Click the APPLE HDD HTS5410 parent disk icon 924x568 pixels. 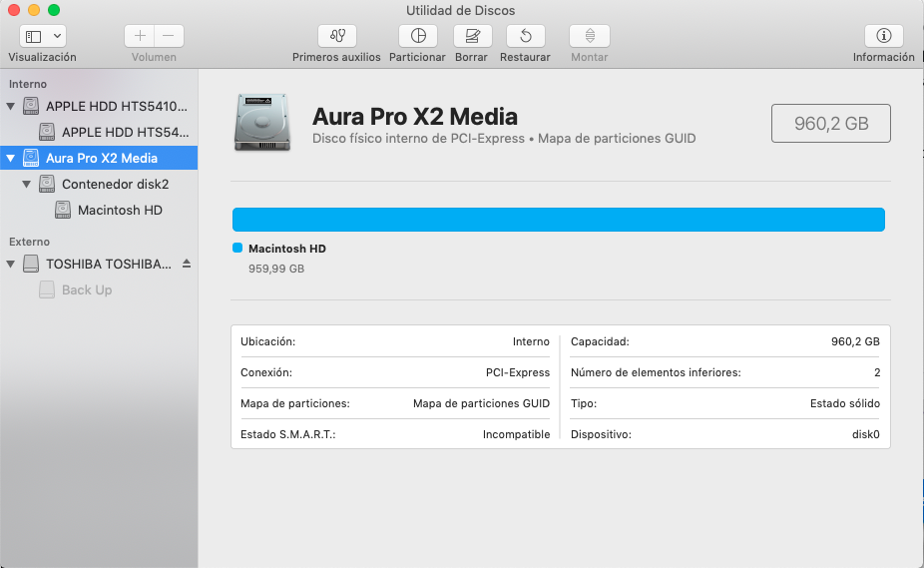pos(31,106)
